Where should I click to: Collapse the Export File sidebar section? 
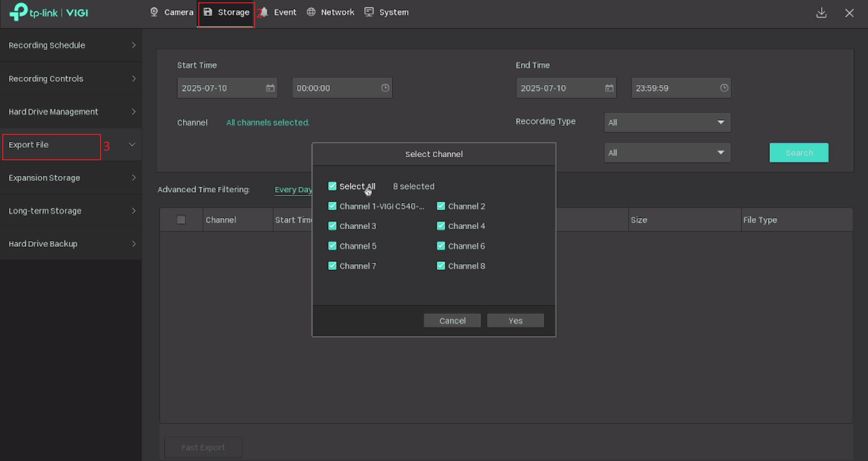[132, 145]
